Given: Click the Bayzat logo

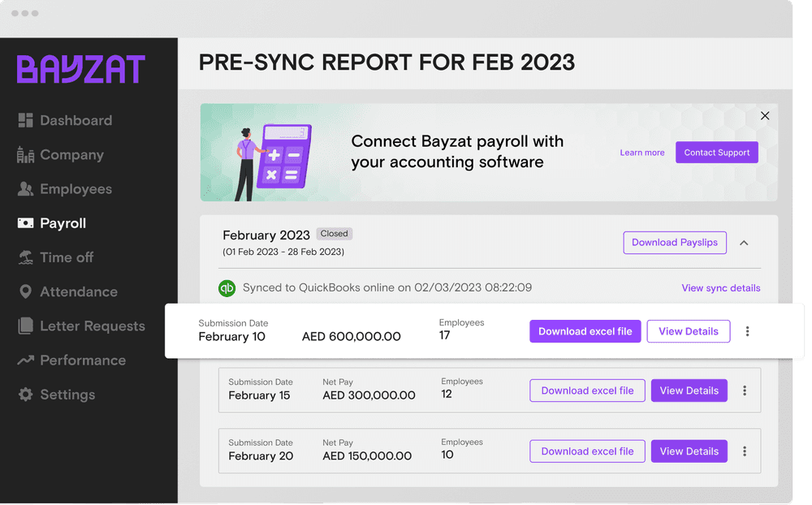Looking at the screenshot, I should coord(80,69).
